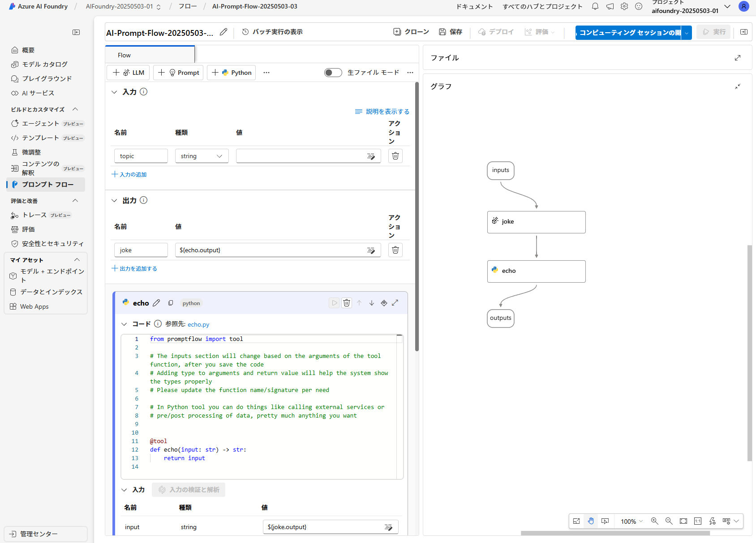Viewport: 756px width, 543px height.
Task: Expand the 評価 button dropdown
Action: [553, 32]
